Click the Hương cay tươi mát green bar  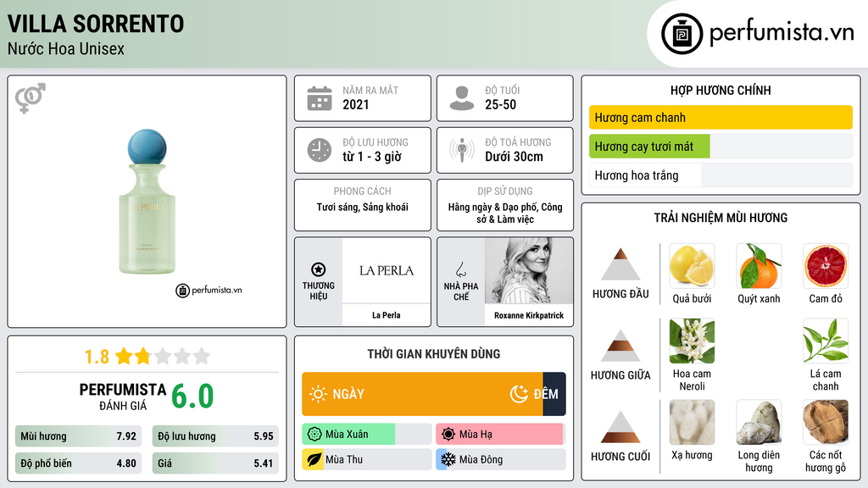click(x=649, y=147)
